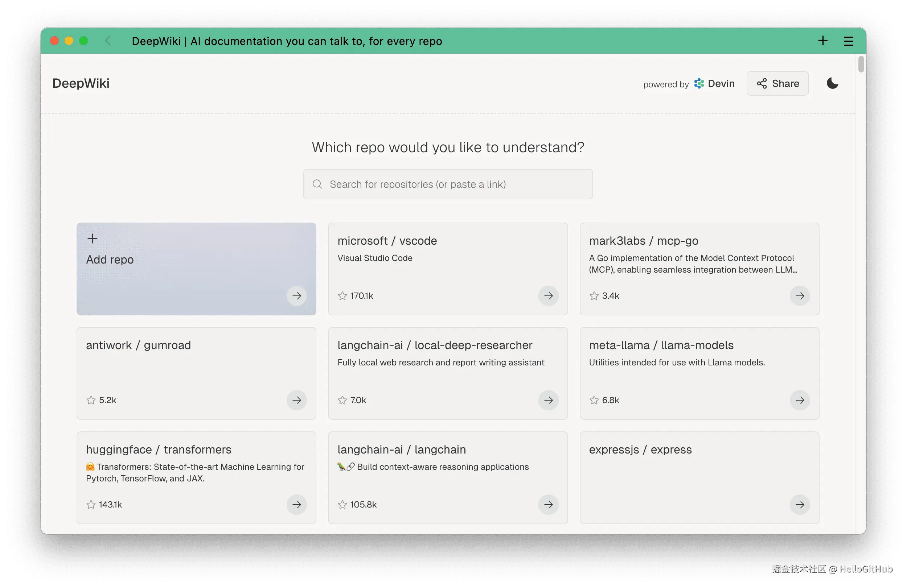Open microsoft / vscode arrow button
This screenshot has height=588, width=907.
coord(548,296)
